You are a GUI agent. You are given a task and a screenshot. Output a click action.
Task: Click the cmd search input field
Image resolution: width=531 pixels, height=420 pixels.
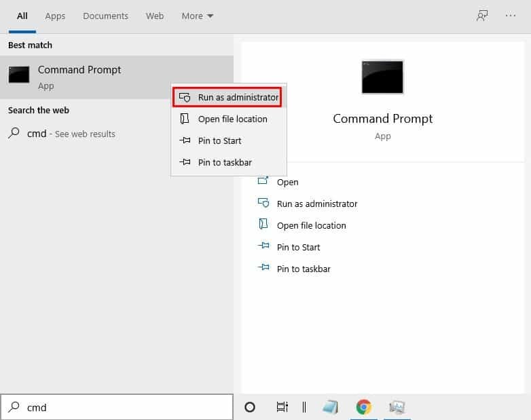[117, 407]
